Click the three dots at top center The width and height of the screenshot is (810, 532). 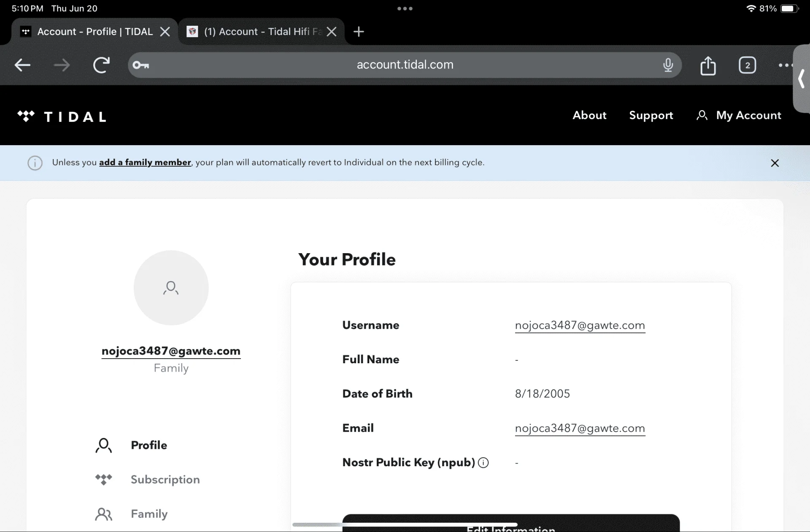405,8
